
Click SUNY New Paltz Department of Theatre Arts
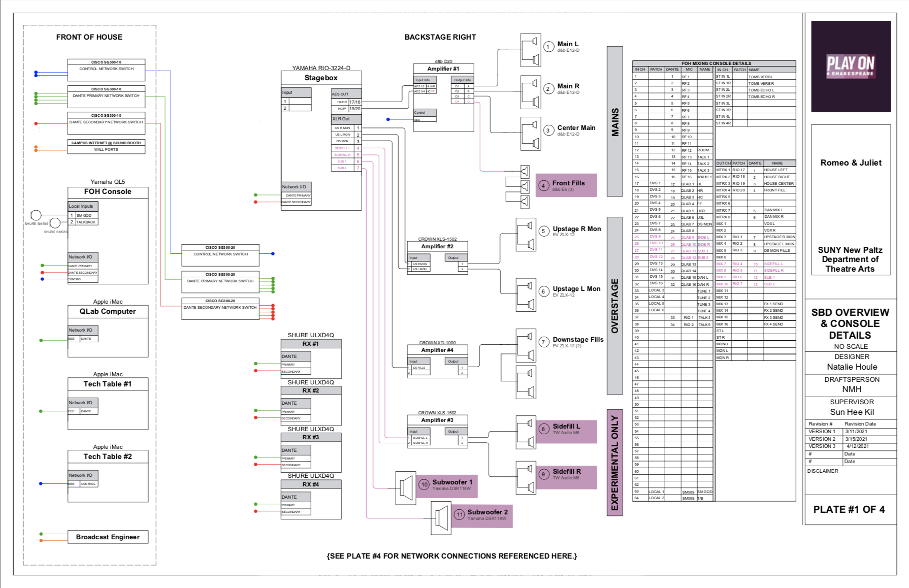coord(850,259)
